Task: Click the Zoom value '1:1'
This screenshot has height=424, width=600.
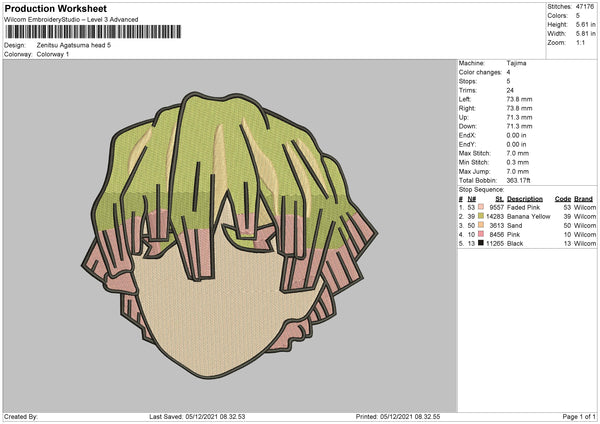Action: [580, 42]
